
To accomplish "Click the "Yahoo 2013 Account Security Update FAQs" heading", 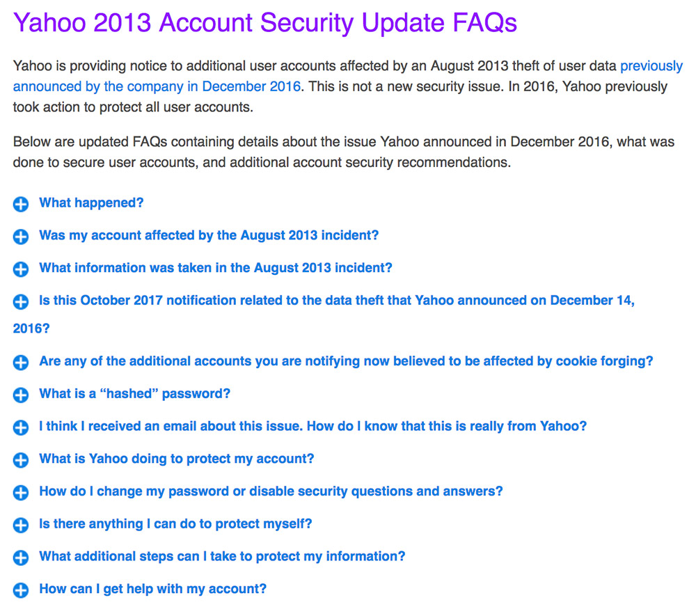I will click(265, 22).
